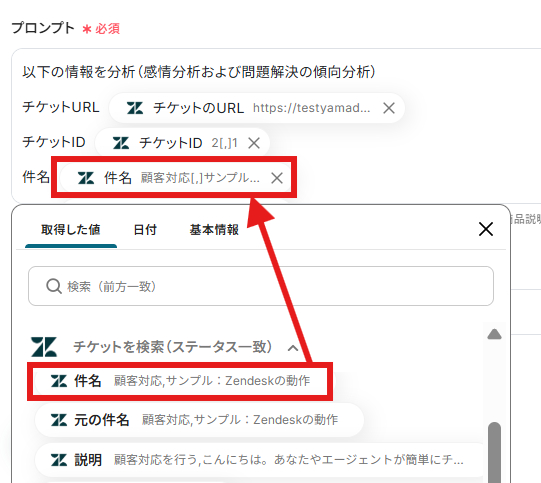
Task: Click the list scrollbar thumb
Action: pos(494,452)
